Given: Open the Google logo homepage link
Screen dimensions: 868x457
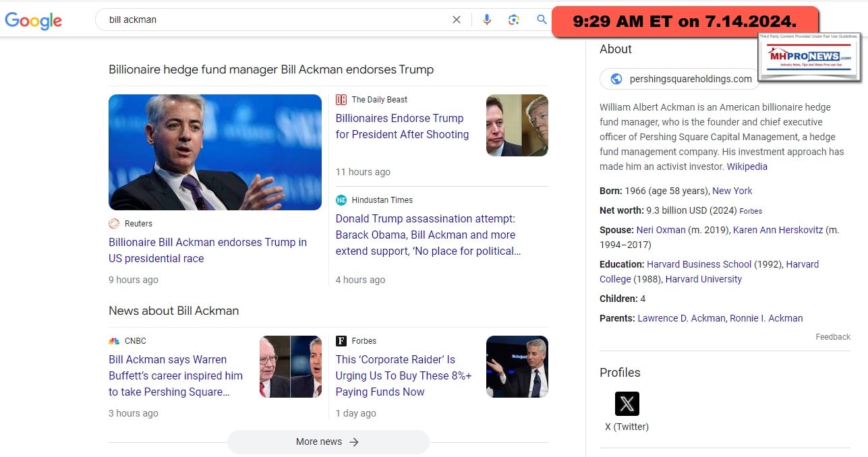Looking at the screenshot, I should 33,20.
